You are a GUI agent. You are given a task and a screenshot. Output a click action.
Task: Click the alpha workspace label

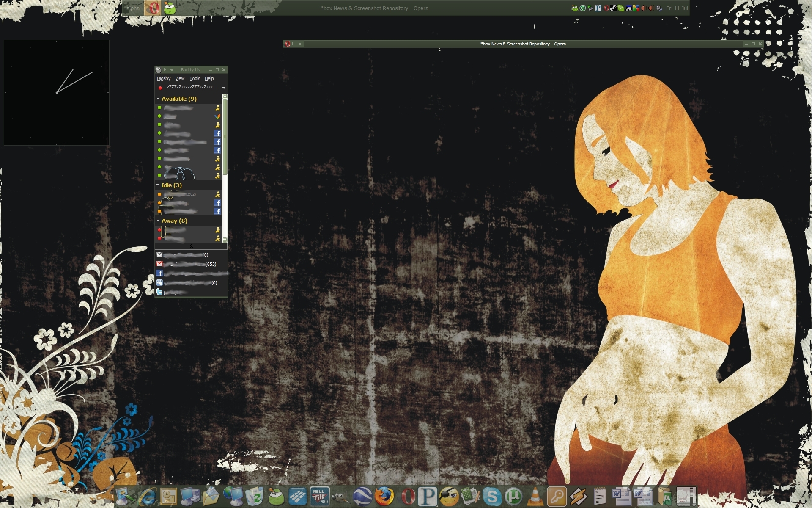(133, 8)
